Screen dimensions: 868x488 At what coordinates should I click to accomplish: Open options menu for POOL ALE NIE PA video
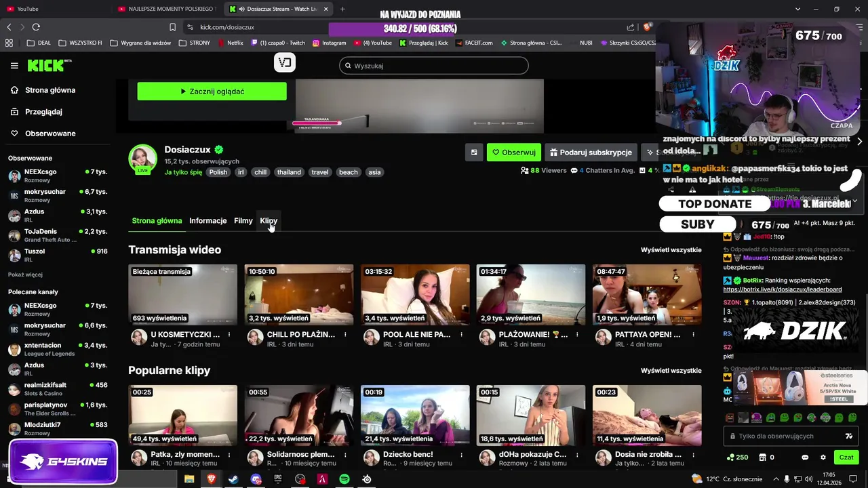click(x=461, y=334)
